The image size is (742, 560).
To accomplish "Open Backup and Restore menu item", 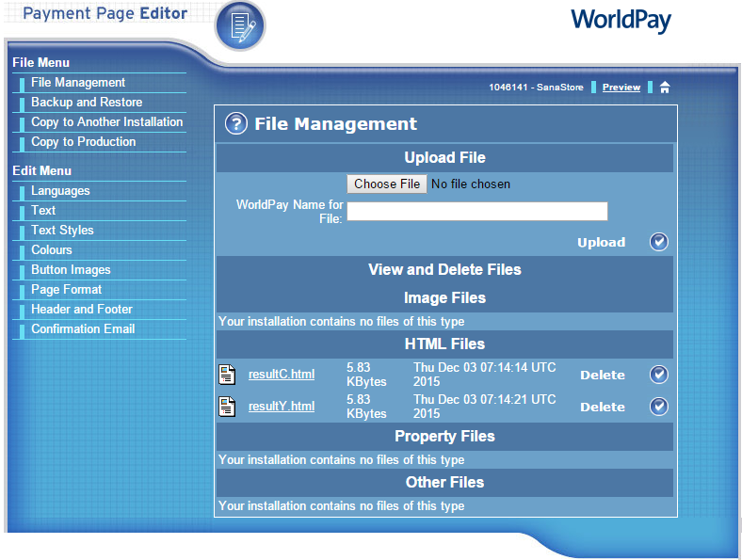I will click(87, 103).
